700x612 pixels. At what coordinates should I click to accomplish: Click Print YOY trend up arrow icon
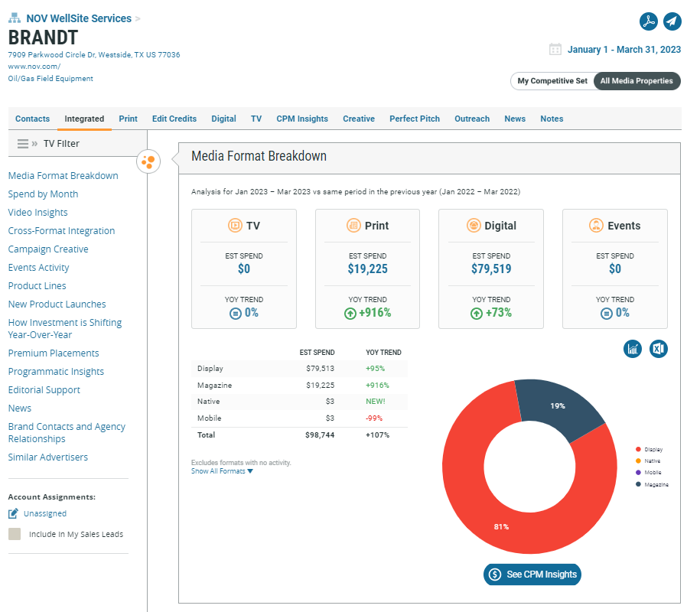[x=350, y=314]
